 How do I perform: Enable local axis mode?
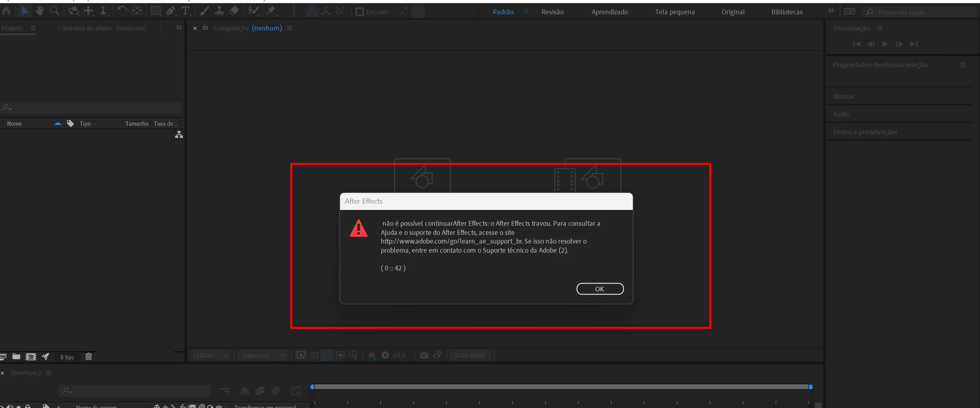tap(312, 11)
